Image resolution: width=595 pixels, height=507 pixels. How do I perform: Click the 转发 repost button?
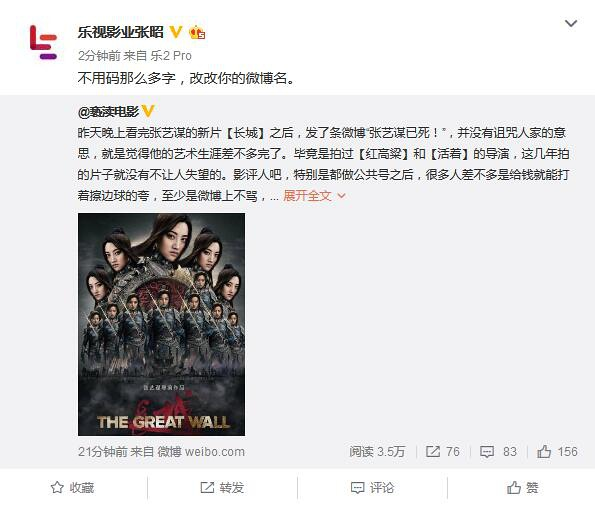pyautogui.click(x=222, y=488)
